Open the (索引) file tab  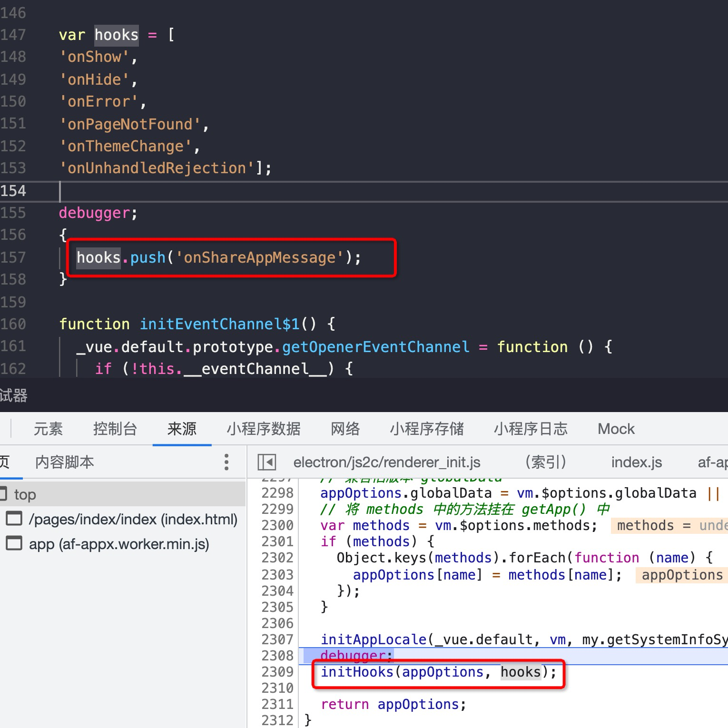click(545, 462)
